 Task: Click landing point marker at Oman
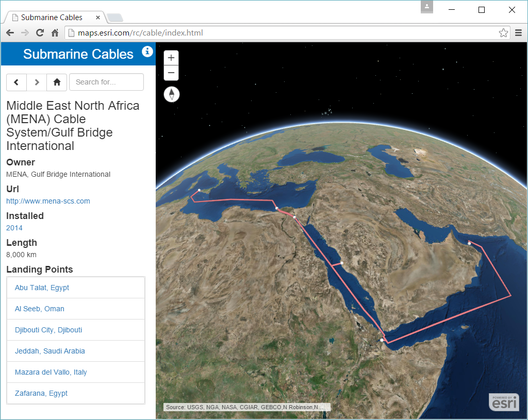pyautogui.click(x=469, y=243)
